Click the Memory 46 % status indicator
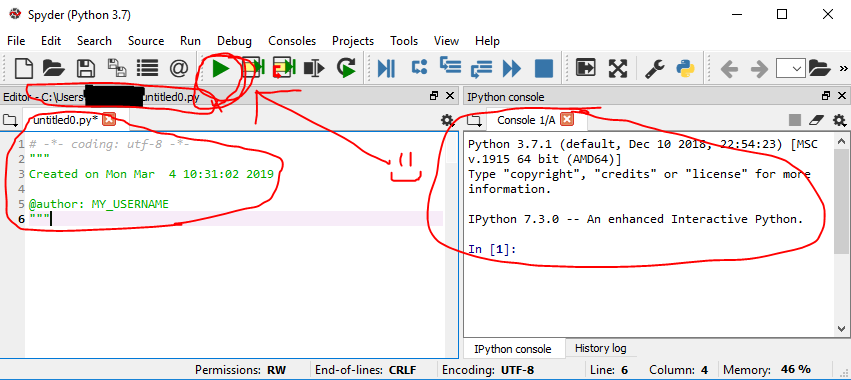This screenshot has height=380, width=851. pyautogui.click(x=767, y=370)
